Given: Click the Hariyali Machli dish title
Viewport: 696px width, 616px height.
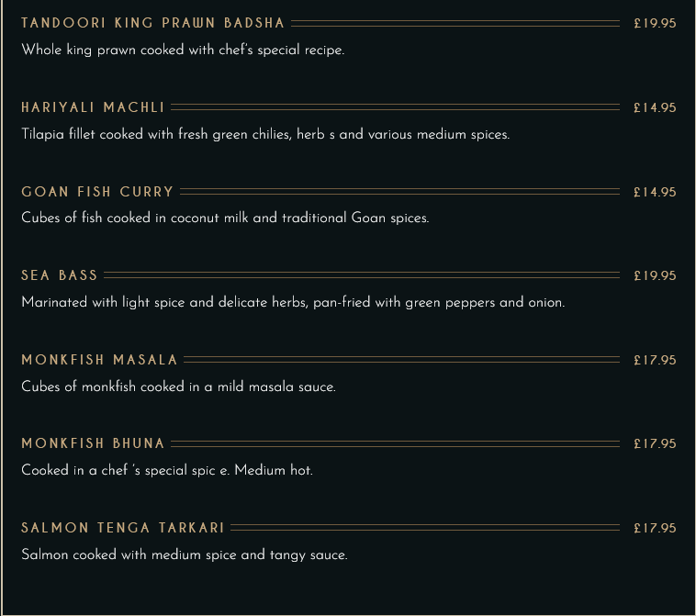Looking at the screenshot, I should pos(94,107).
